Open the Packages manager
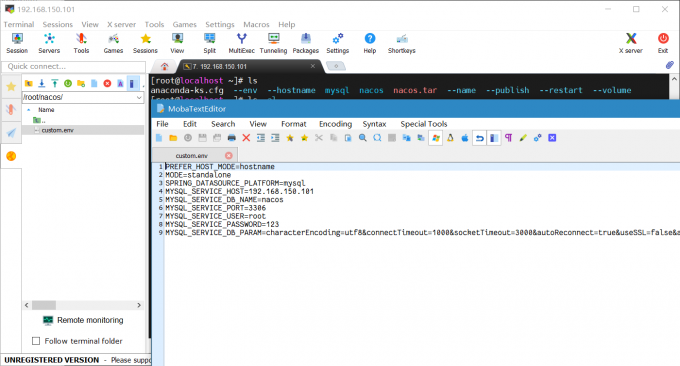Viewport: 680px width, 366px height. (306, 43)
